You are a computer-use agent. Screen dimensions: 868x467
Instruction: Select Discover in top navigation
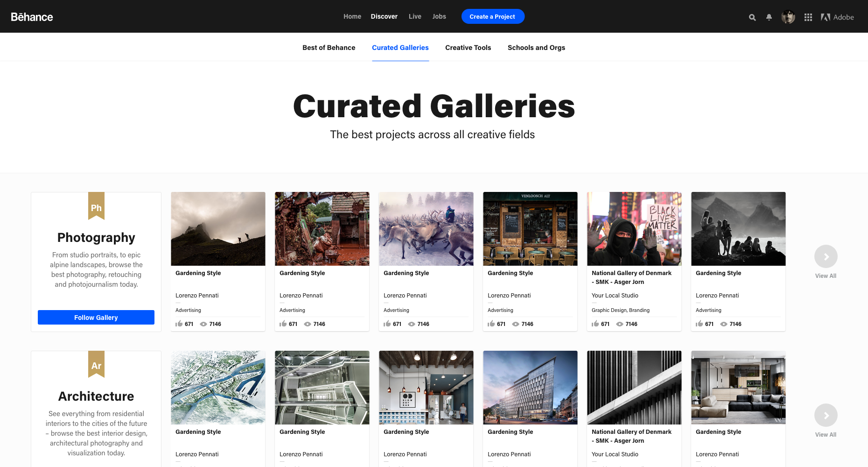pos(384,16)
